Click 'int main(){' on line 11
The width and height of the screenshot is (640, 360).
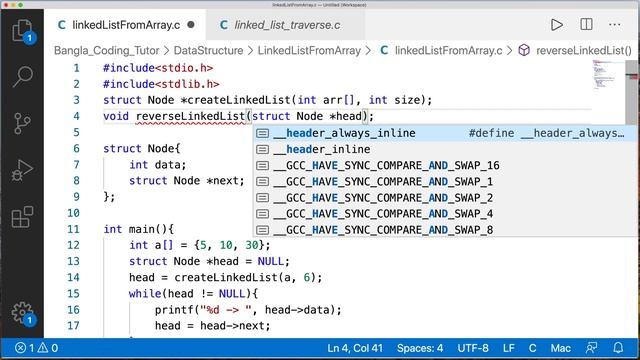click(139, 229)
